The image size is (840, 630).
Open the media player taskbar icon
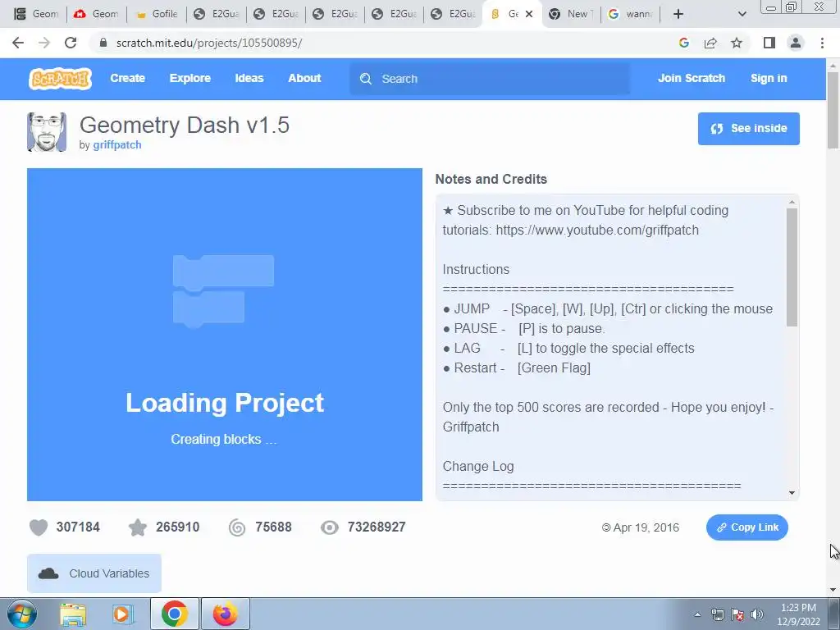point(123,614)
